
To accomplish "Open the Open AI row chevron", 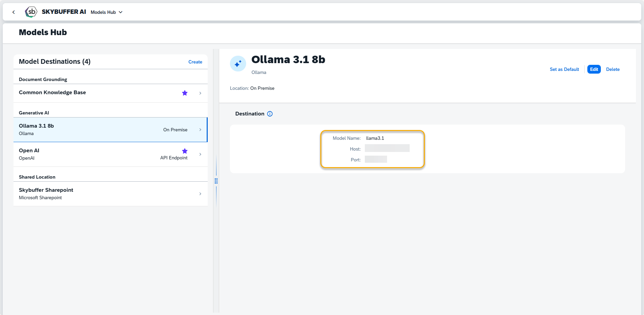I will (200, 154).
